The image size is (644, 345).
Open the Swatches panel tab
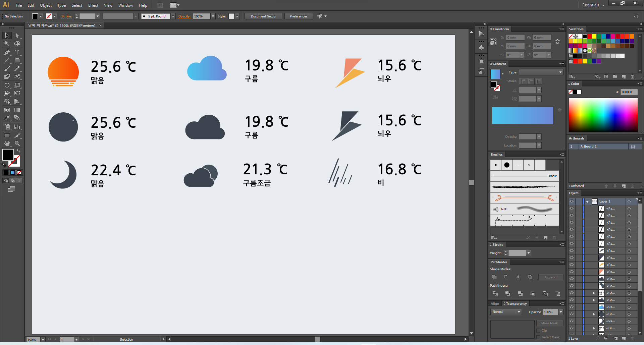click(576, 29)
